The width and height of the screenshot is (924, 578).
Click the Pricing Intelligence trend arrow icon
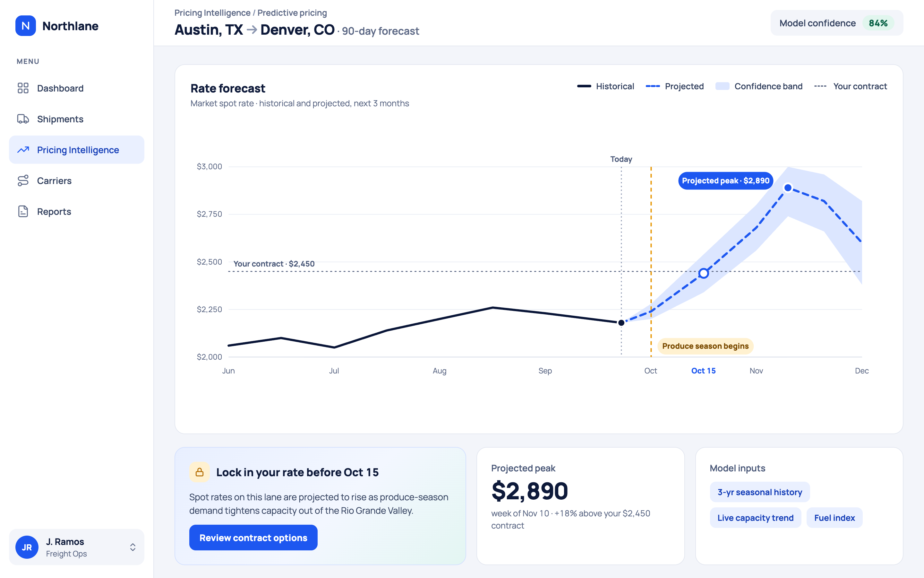[x=23, y=150]
